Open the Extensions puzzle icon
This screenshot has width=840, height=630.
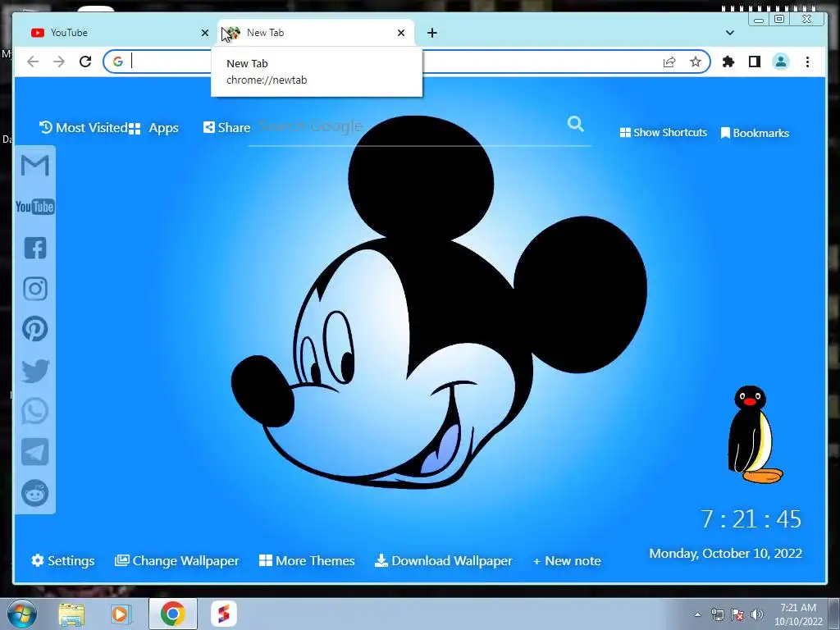coord(728,62)
